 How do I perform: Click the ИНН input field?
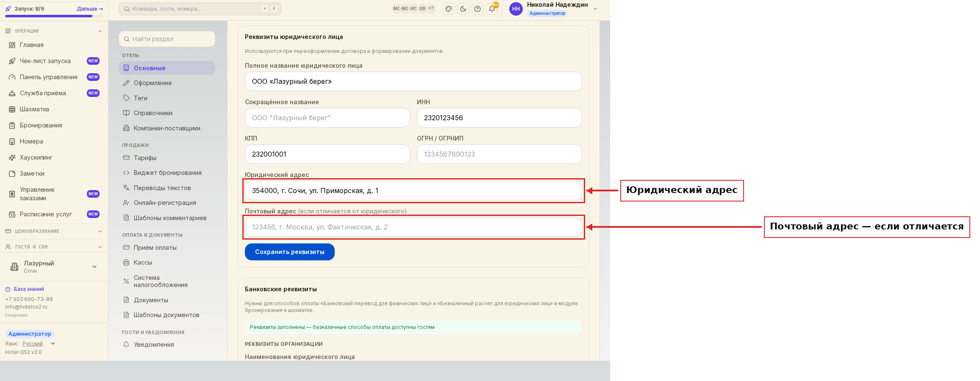click(500, 118)
